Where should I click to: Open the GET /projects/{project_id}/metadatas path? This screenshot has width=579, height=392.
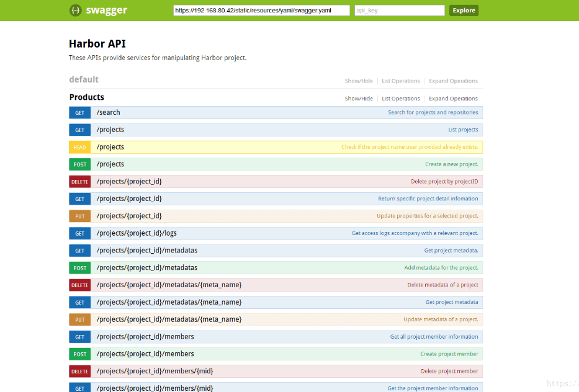click(x=147, y=250)
